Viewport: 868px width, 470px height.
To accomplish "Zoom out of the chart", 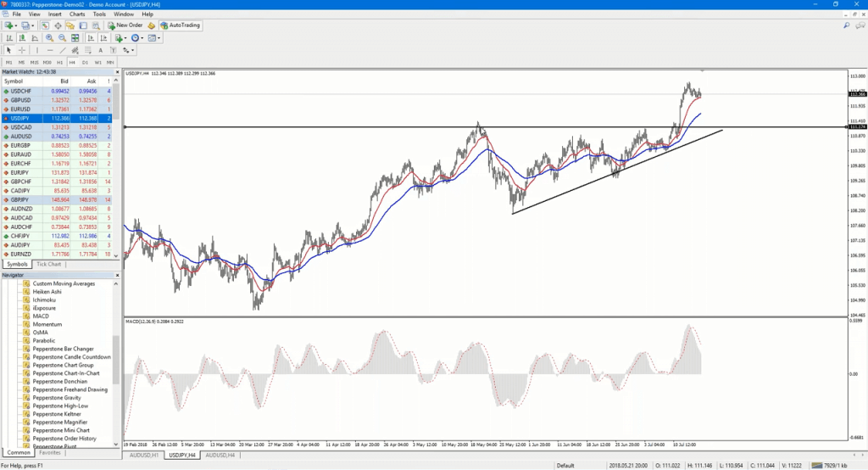I will (62, 37).
